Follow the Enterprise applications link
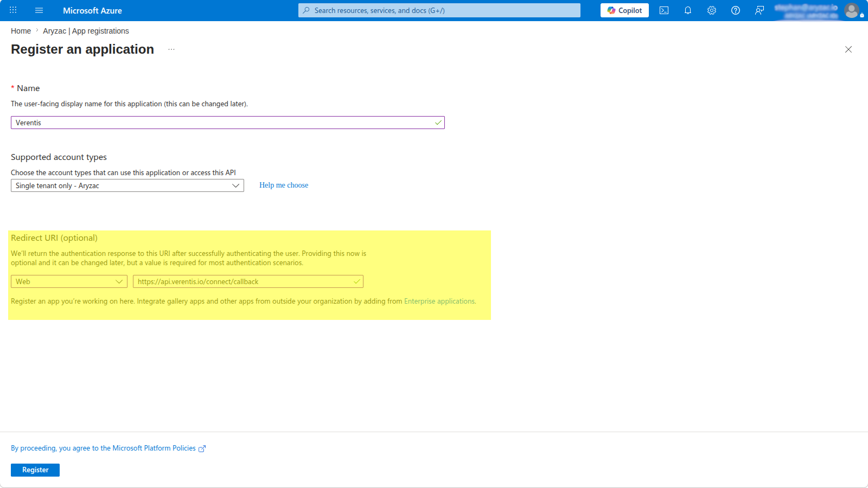The image size is (868, 488). 440,301
